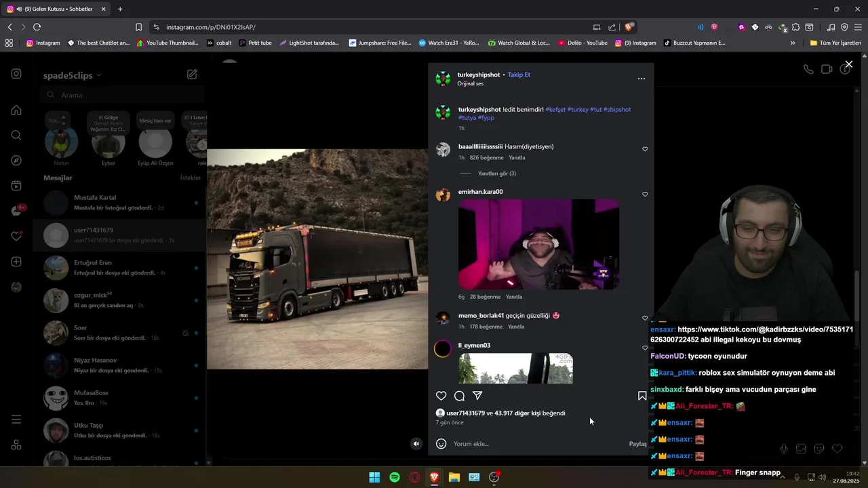This screenshot has width=868, height=488.
Task: Open Delilo - YouTube bookmark
Action: click(x=583, y=43)
